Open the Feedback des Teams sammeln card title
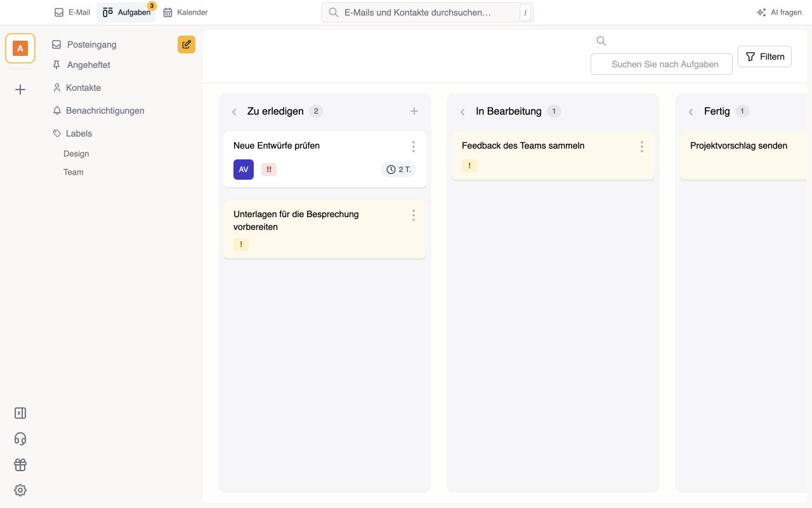The width and height of the screenshot is (812, 508). click(x=523, y=145)
